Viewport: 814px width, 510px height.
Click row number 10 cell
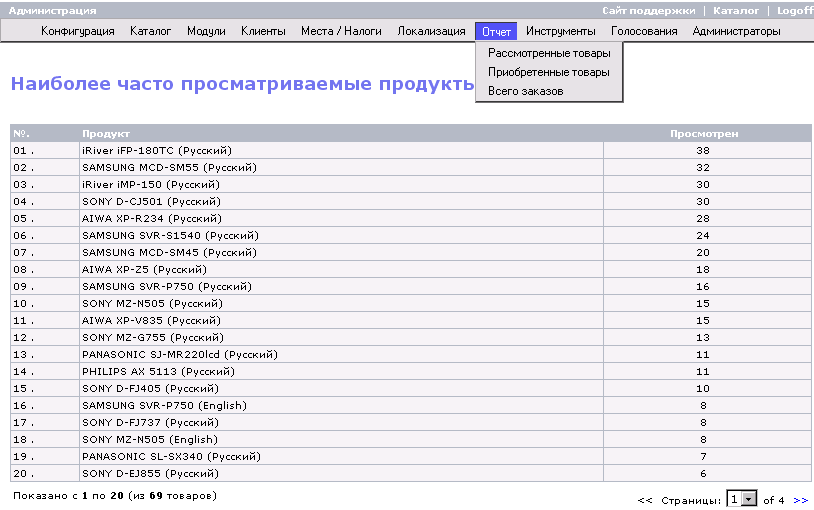point(45,303)
